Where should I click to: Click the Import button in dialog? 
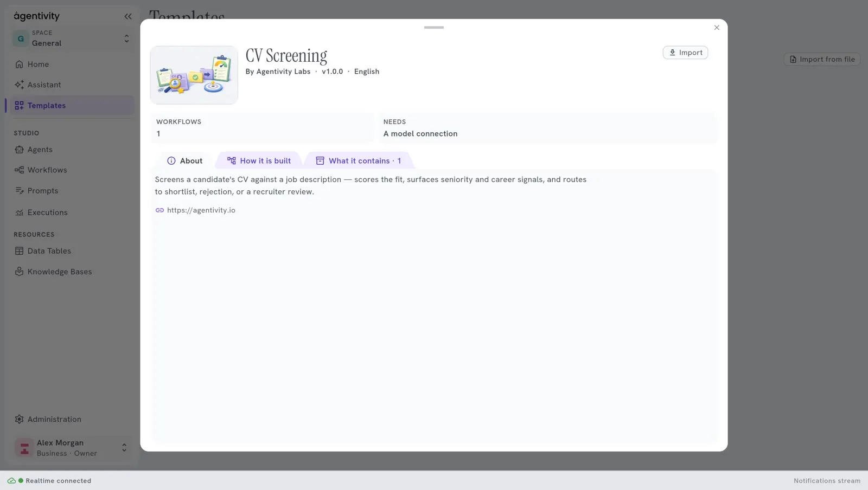coord(685,53)
